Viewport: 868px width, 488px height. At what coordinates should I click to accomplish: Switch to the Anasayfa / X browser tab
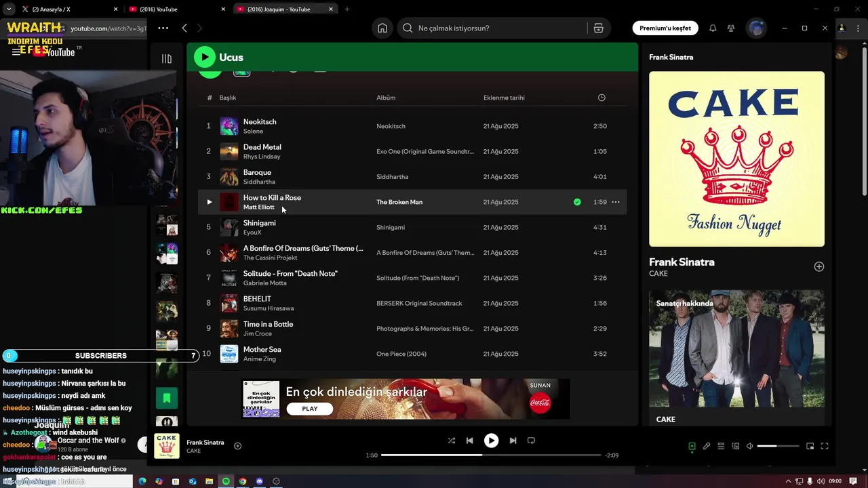pyautogui.click(x=68, y=9)
